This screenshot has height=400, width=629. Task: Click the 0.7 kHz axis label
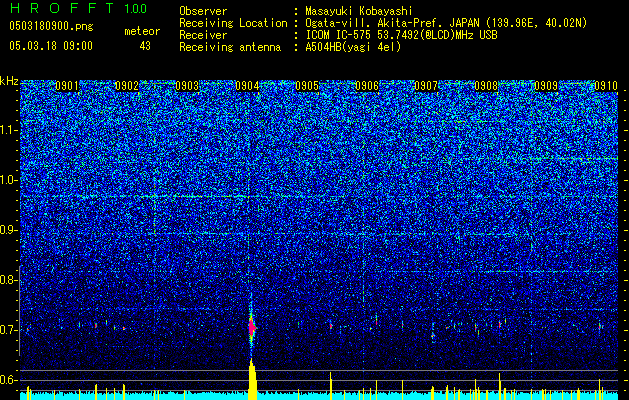[9, 330]
